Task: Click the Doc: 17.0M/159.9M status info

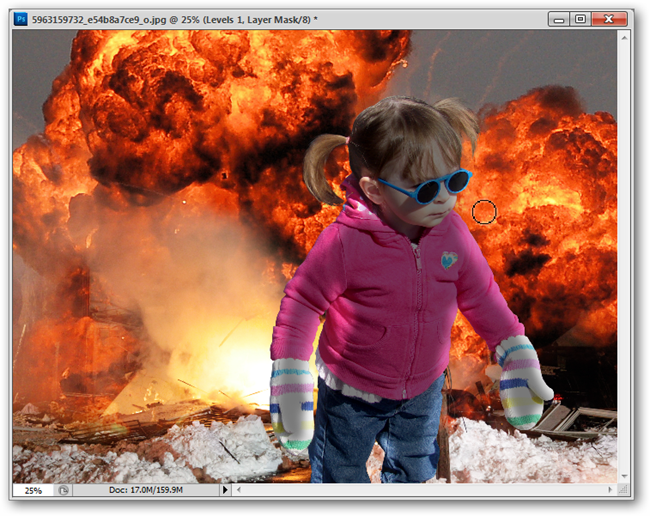Action: [x=146, y=490]
